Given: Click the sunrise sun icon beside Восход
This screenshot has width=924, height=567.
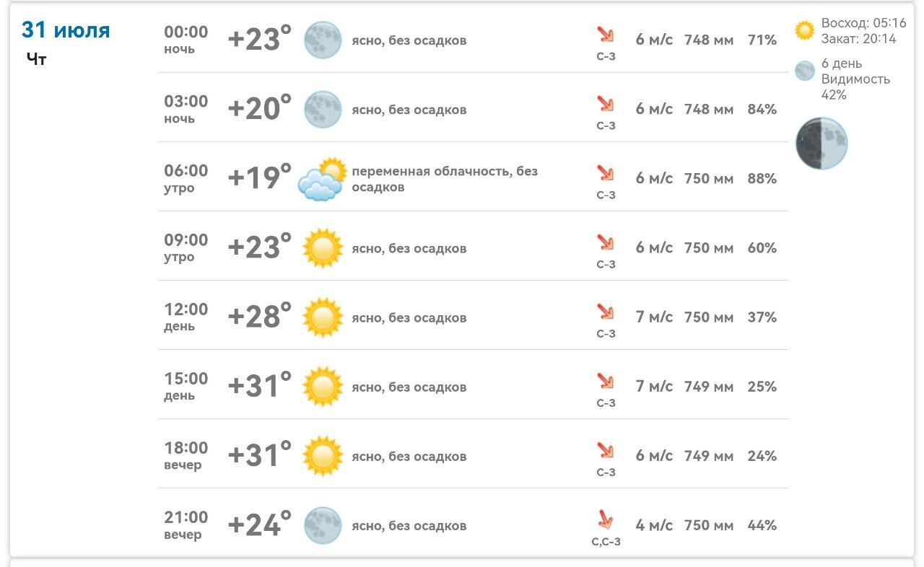Looking at the screenshot, I should 804,30.
